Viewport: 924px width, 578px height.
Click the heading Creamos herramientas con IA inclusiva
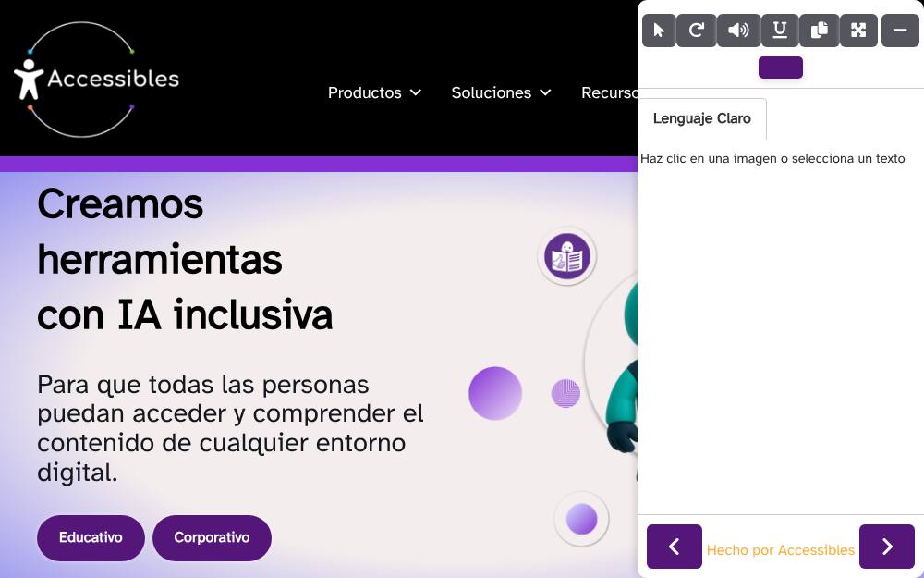[x=185, y=260]
